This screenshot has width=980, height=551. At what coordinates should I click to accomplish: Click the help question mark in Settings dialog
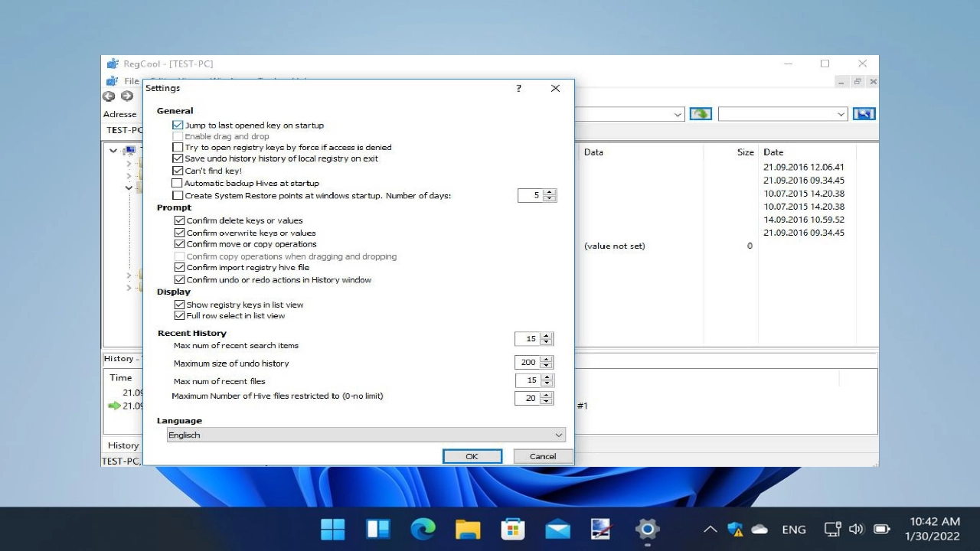(518, 89)
